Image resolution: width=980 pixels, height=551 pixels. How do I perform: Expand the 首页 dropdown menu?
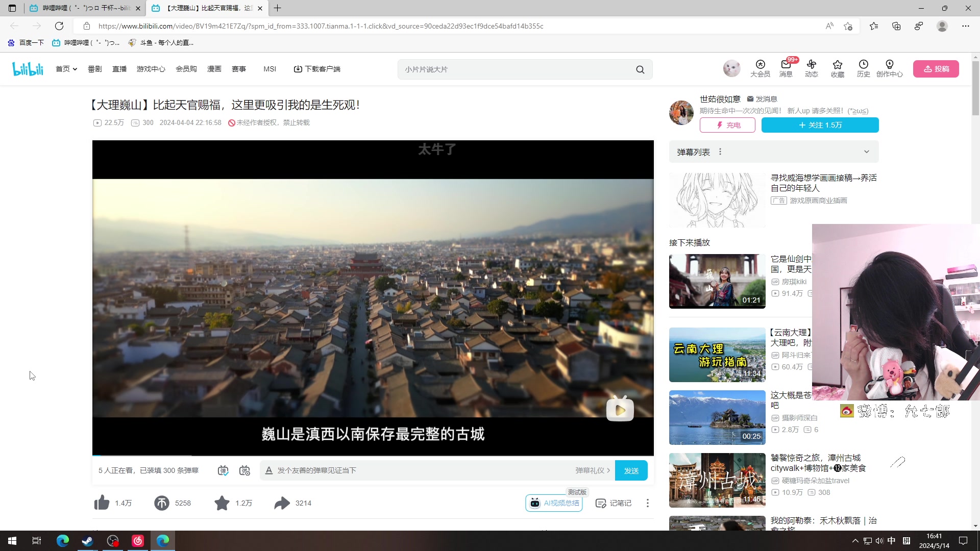coord(66,69)
